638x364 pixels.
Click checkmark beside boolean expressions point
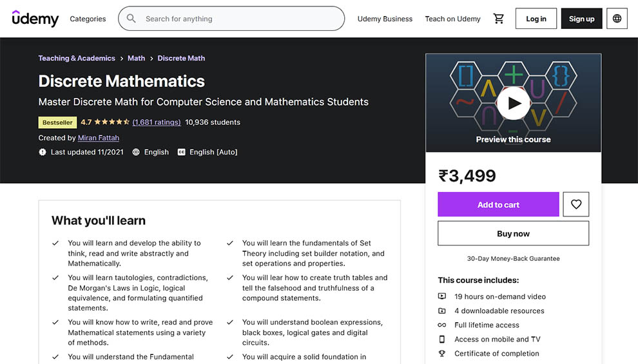click(230, 322)
